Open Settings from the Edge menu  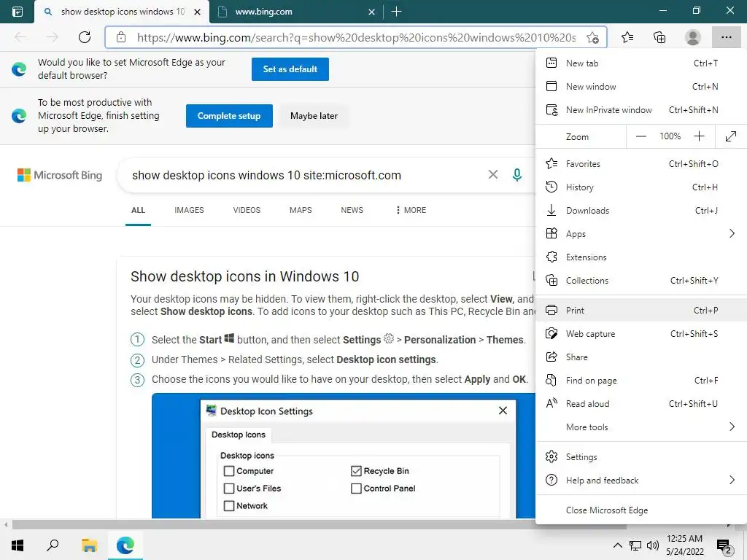[x=641, y=456]
